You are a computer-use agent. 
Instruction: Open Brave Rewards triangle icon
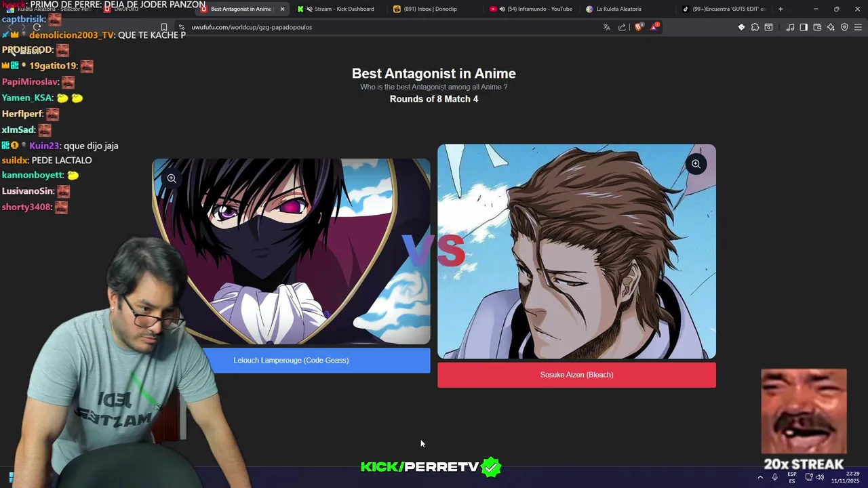click(x=654, y=27)
